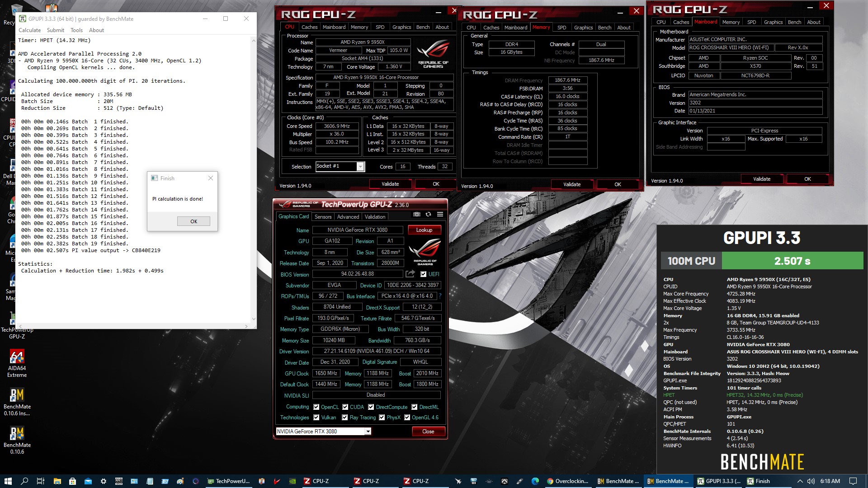Screen dimensions: 868x488
Task: Open File Explorer from the taskbar
Action: click(57, 481)
